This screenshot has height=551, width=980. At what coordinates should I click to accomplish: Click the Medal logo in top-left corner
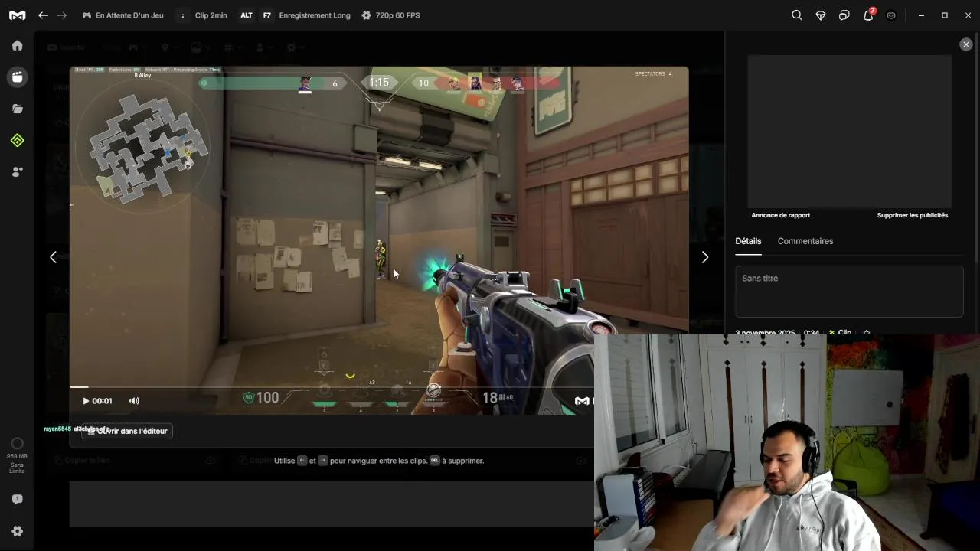pyautogui.click(x=17, y=15)
